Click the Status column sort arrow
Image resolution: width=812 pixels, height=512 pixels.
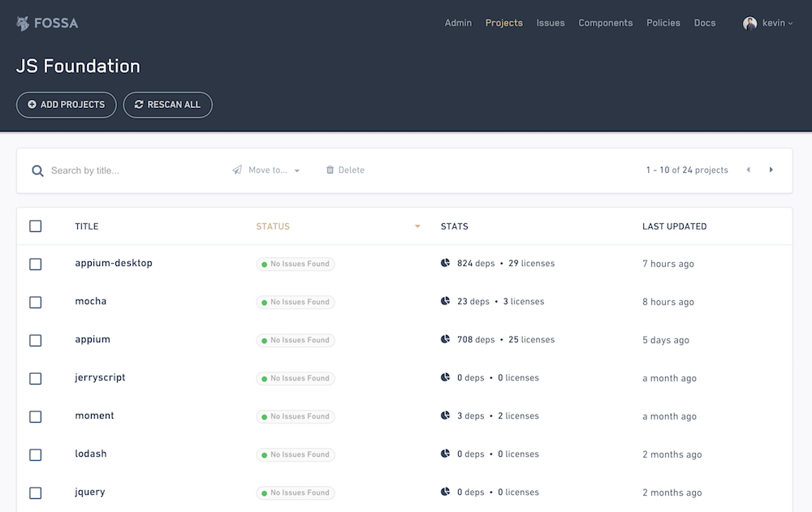click(x=417, y=226)
